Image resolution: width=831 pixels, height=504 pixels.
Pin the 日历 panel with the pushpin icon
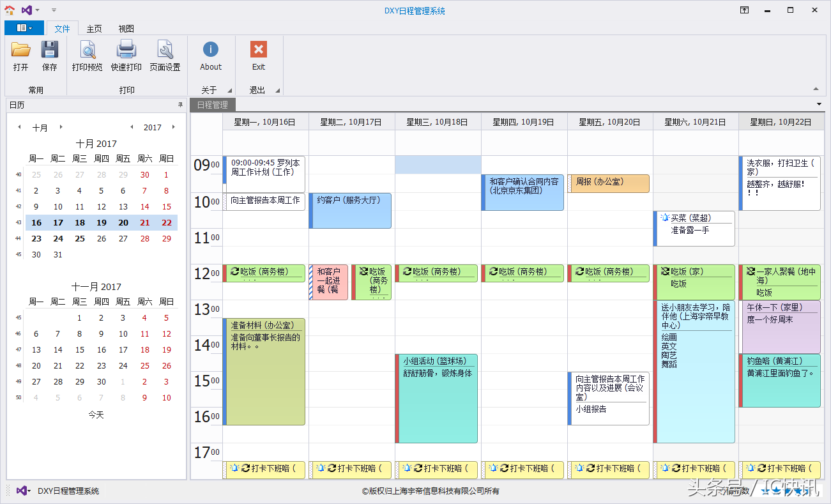pos(180,105)
